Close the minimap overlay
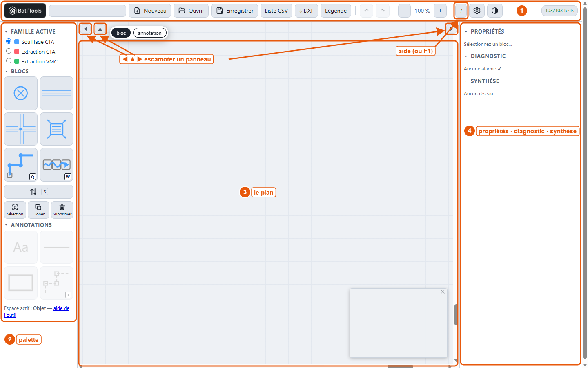Screen dimensions: 588x368 click(443, 292)
